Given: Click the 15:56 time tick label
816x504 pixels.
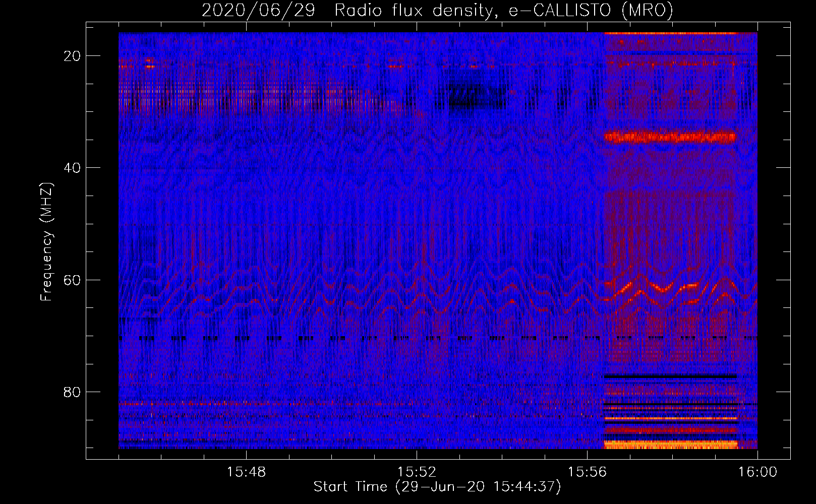Looking at the screenshot, I should tap(587, 472).
